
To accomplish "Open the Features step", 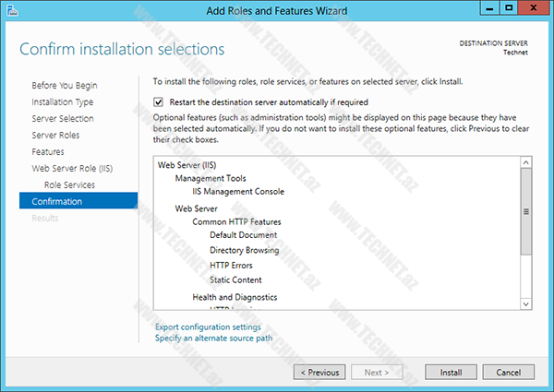I will [48, 151].
